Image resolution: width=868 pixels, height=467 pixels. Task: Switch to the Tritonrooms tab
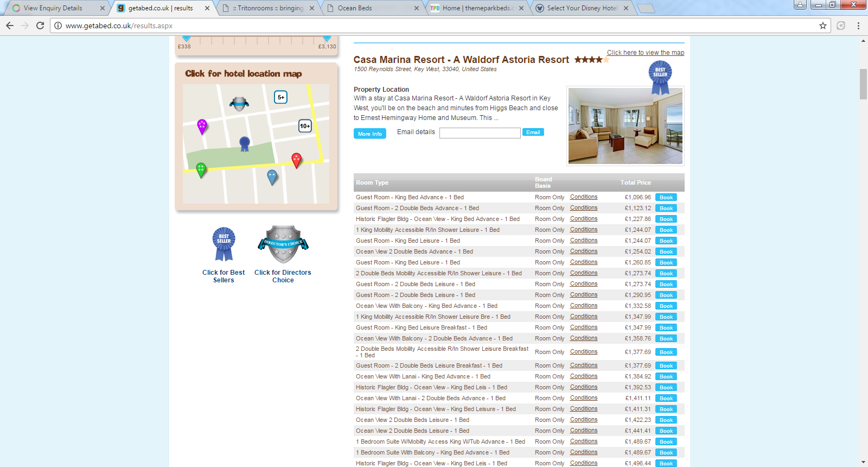(269, 8)
